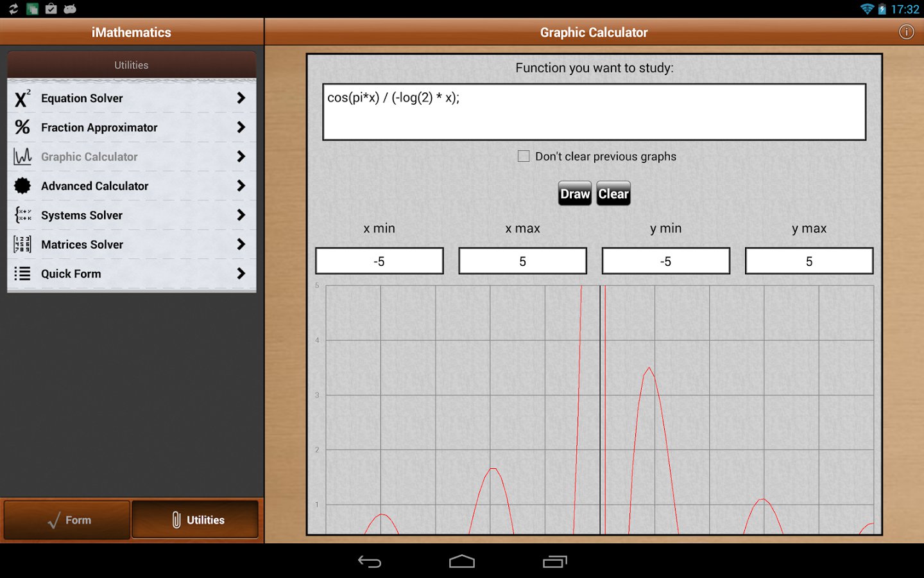Viewport: 924px width, 578px height.
Task: Switch to the Form tab
Action: click(x=67, y=520)
